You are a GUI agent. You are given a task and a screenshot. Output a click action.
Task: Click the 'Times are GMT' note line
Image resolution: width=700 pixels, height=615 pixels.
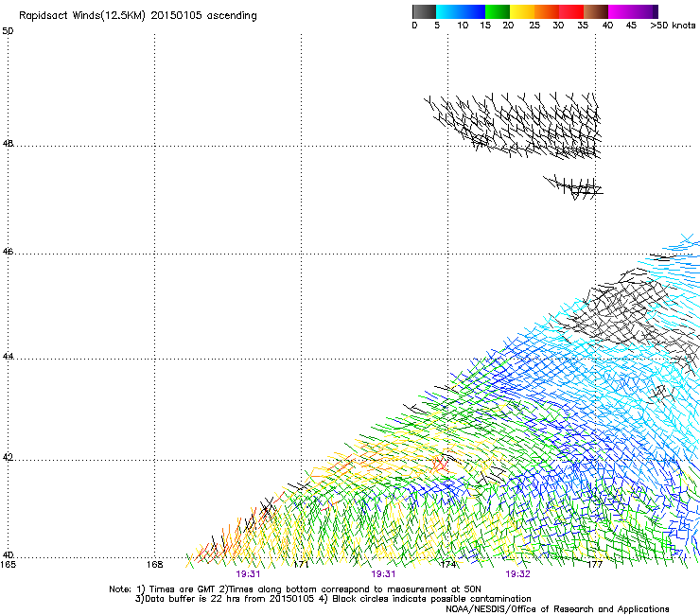coord(294,589)
